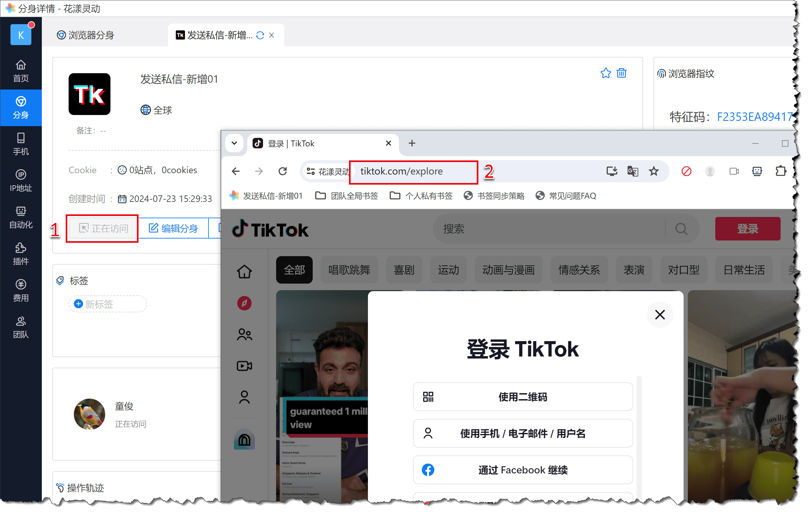The height and width of the screenshot is (512, 812).
Task: Select 动画与漫画 category chip
Action: pyautogui.click(x=508, y=270)
